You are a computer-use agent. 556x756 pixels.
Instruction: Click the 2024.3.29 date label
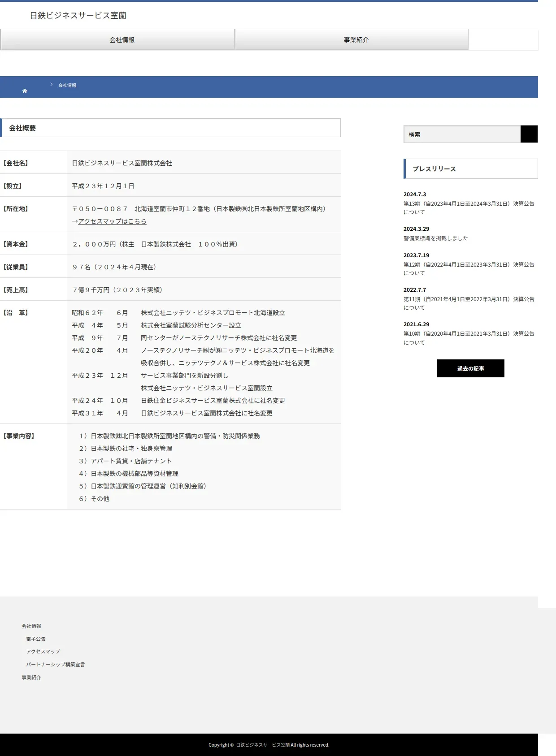tap(416, 229)
